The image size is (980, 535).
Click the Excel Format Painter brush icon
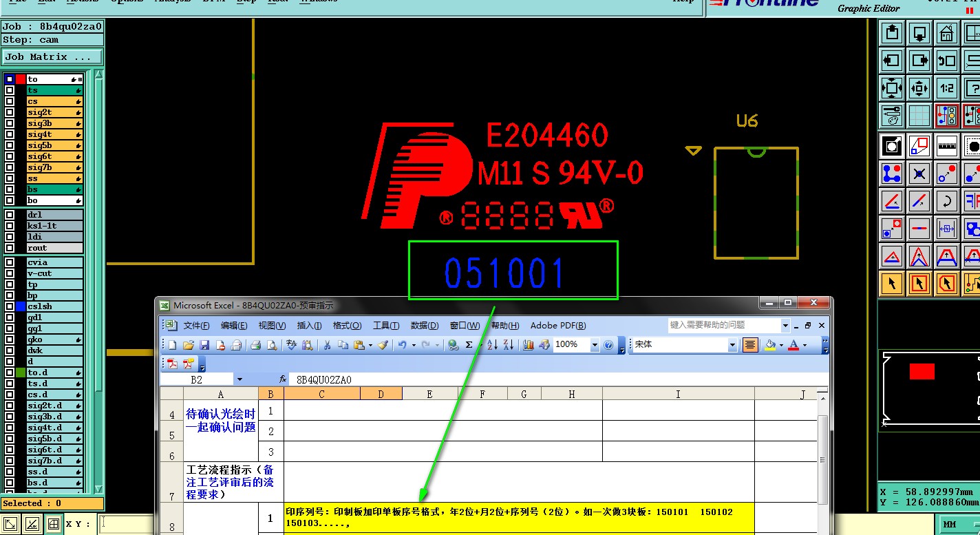pos(383,345)
